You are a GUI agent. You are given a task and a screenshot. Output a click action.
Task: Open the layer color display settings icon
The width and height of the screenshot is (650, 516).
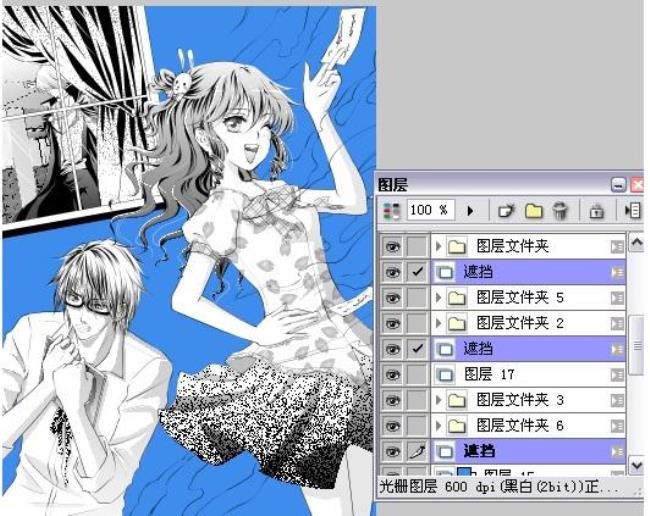(392, 211)
